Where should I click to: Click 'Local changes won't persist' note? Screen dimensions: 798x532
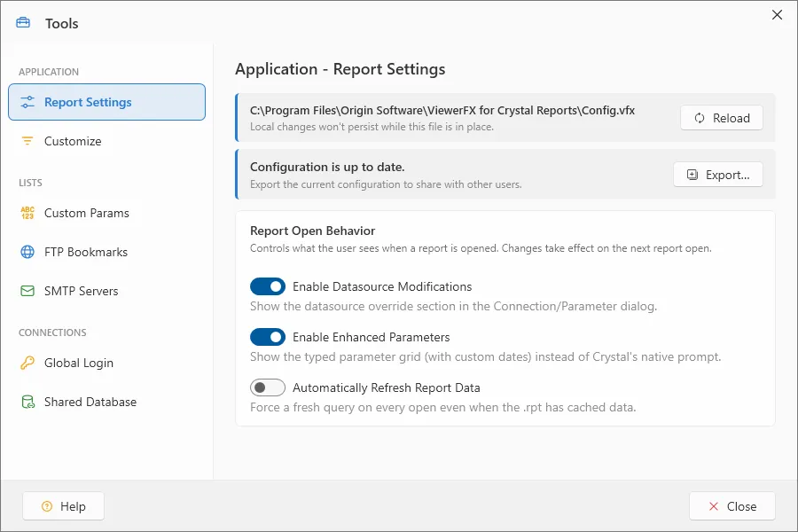tap(372, 127)
